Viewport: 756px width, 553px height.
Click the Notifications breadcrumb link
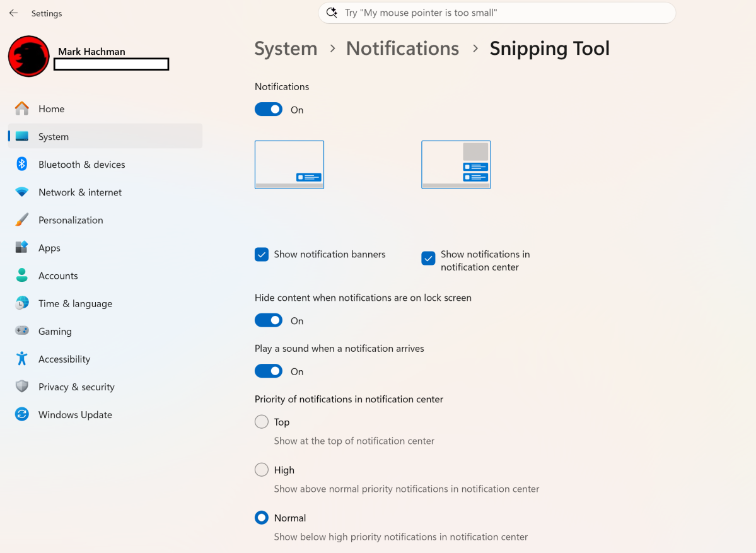point(402,48)
